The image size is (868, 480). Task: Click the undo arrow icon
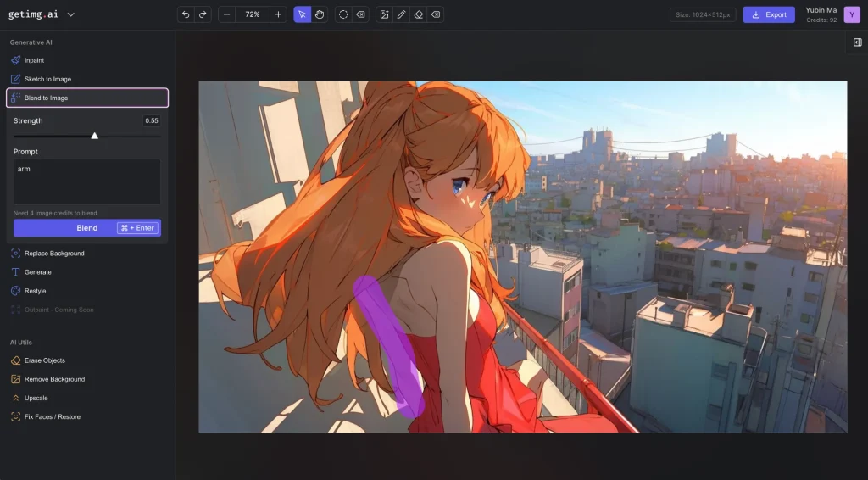coord(186,14)
